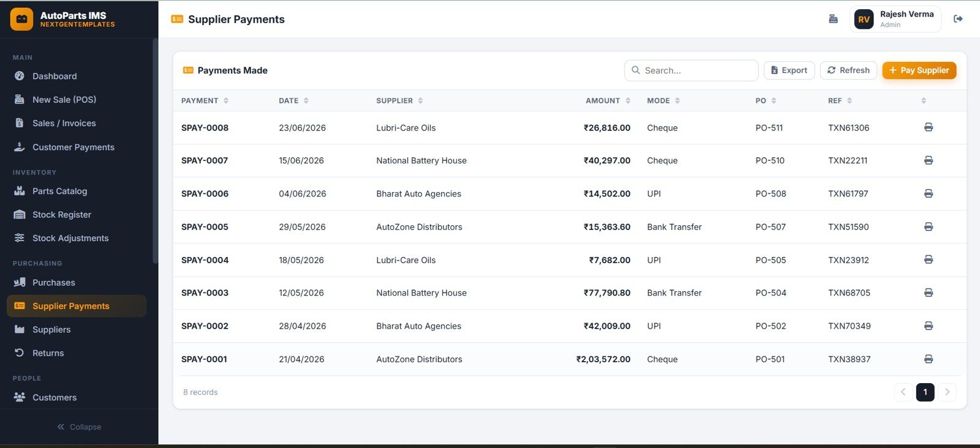
Task: Go to New Sale (POS) page
Action: click(x=77, y=99)
